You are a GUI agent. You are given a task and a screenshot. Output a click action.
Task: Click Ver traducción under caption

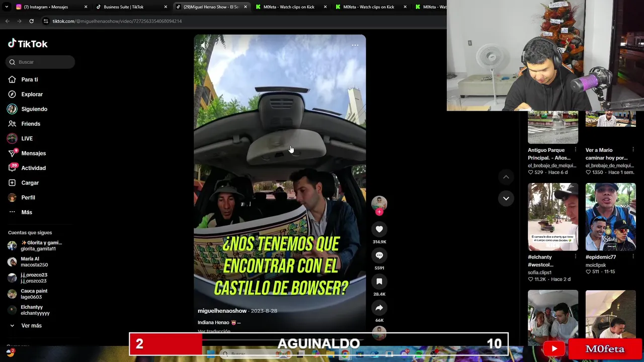[214, 331]
